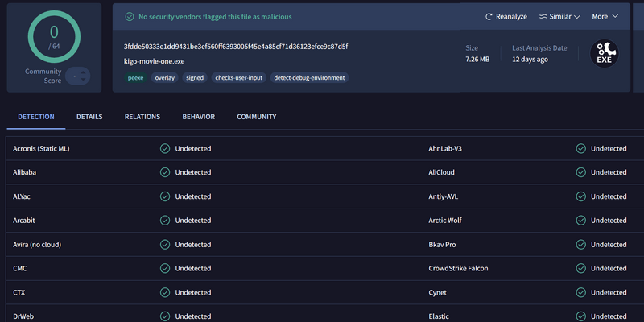Expand the Similar dropdown chevron
Image resolution: width=644 pixels, height=322 pixels.
576,17
